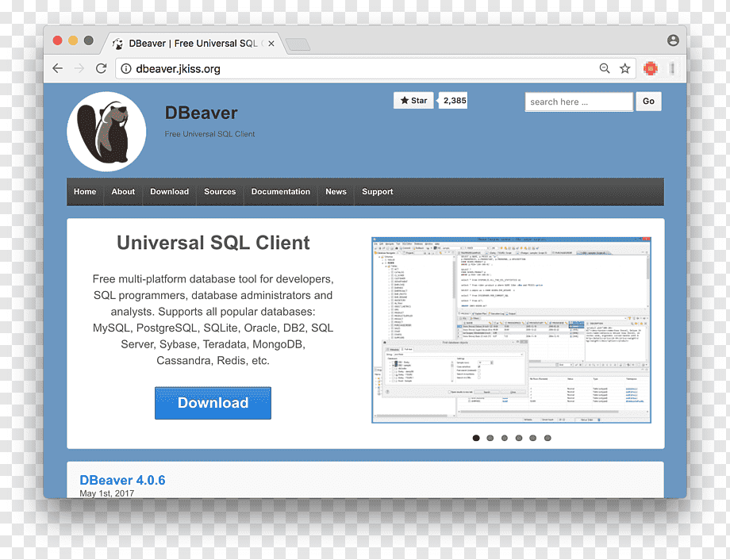Click the browser forward arrow

tap(79, 68)
